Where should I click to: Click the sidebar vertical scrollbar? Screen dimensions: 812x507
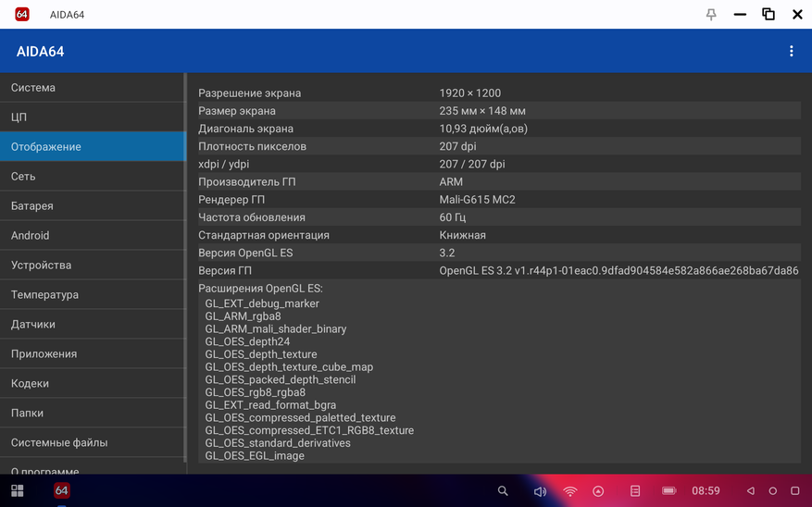185,267
